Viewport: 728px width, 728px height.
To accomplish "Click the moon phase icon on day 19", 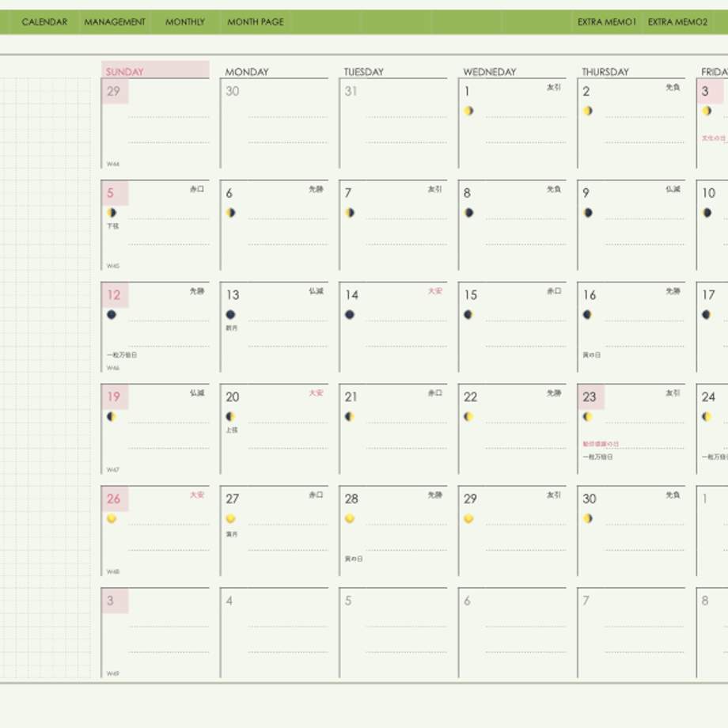I will pos(112,416).
